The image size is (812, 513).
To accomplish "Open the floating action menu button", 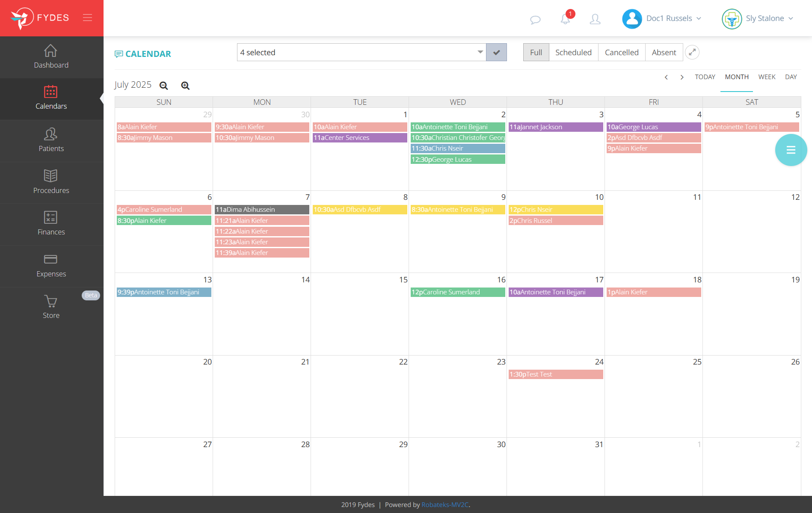I will [x=791, y=149].
